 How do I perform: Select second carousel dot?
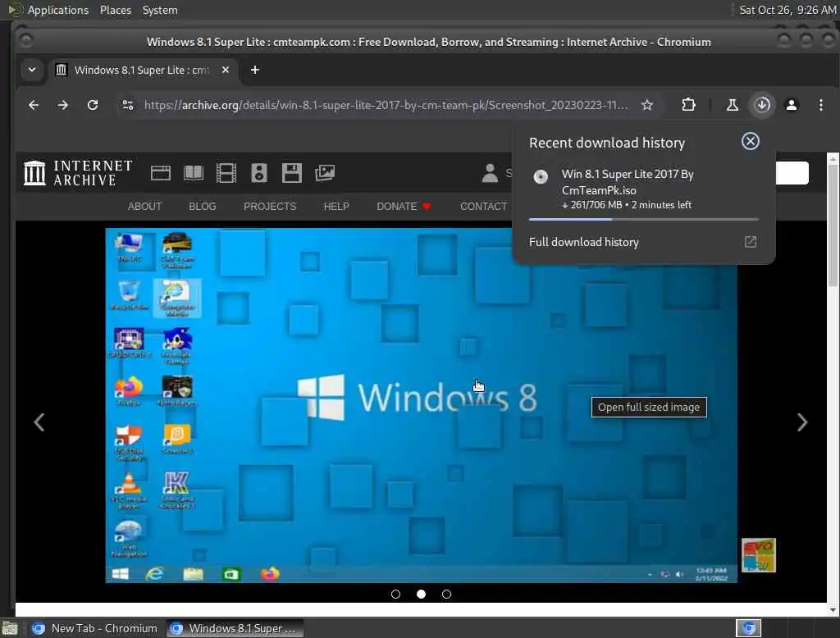click(421, 594)
